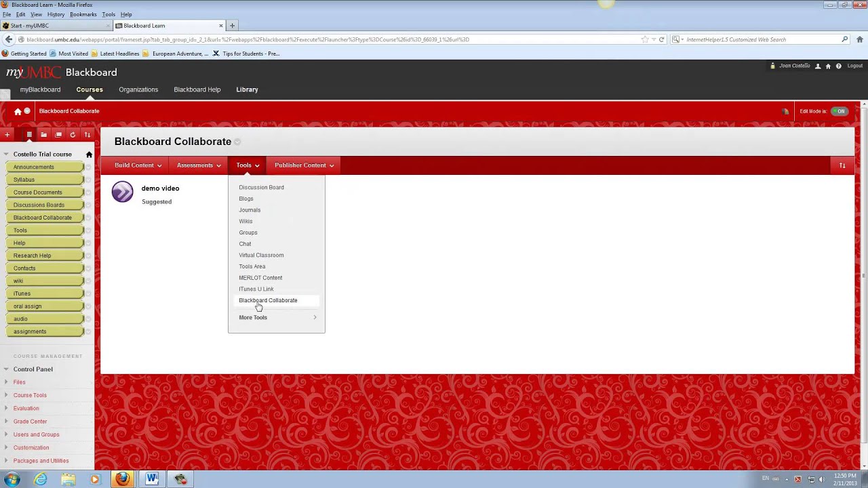Open the options chevron beside the Announcements menu item
The height and width of the screenshot is (488, 868).
pos(88,167)
